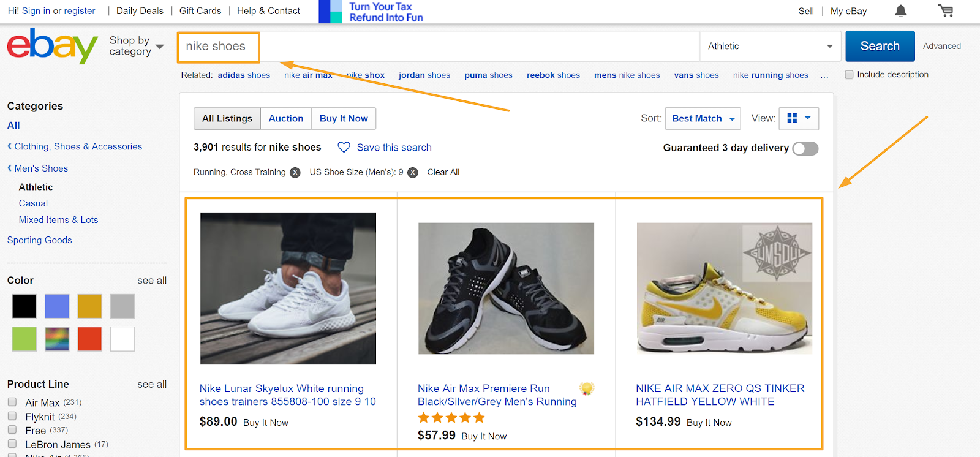Select the multicolor swatch
The height and width of the screenshot is (457, 980).
(57, 339)
